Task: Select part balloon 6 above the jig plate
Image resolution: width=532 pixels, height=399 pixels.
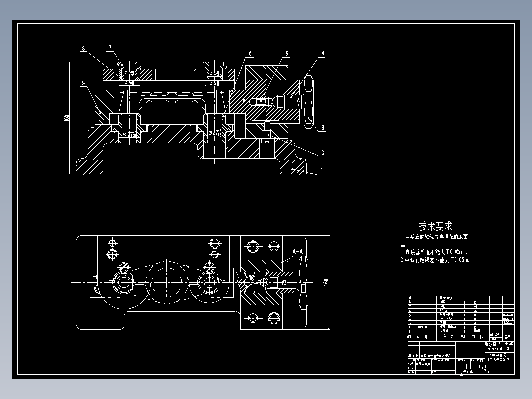Action: (250, 53)
